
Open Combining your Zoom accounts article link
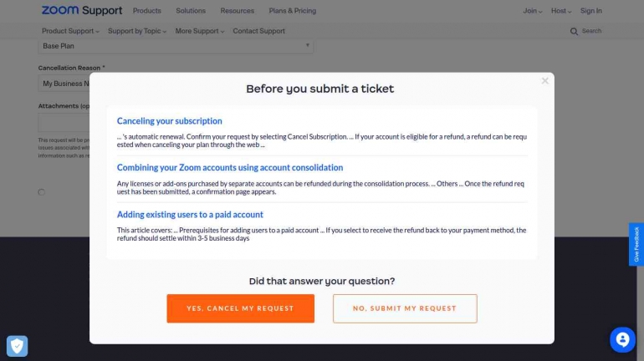point(230,168)
